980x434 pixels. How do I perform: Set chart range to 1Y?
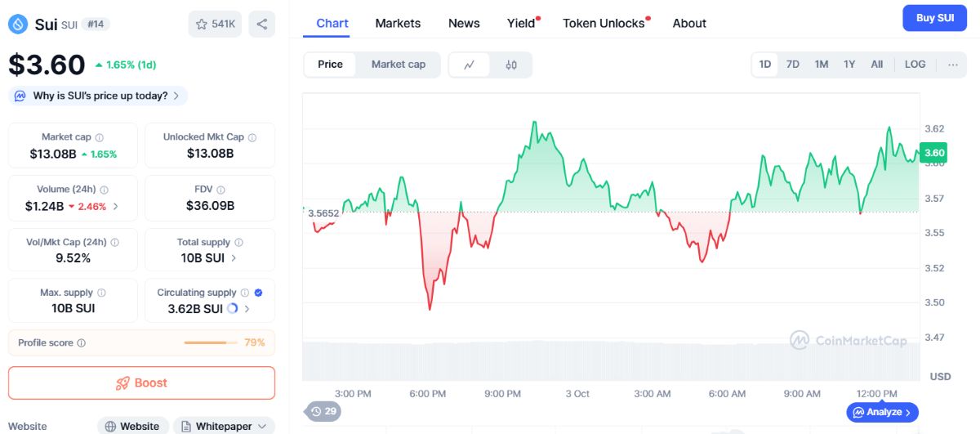(x=849, y=64)
